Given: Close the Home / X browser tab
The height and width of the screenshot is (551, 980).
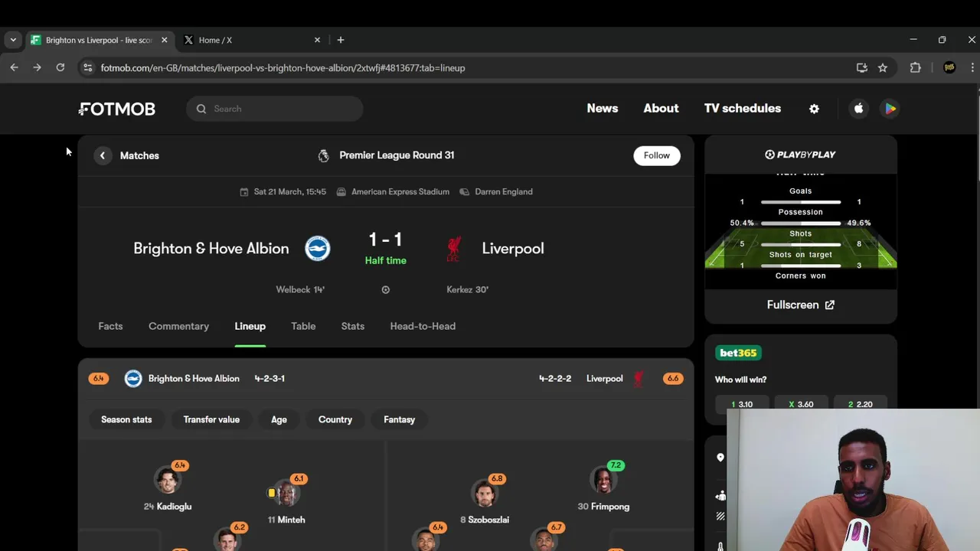Looking at the screenshot, I should pyautogui.click(x=317, y=40).
